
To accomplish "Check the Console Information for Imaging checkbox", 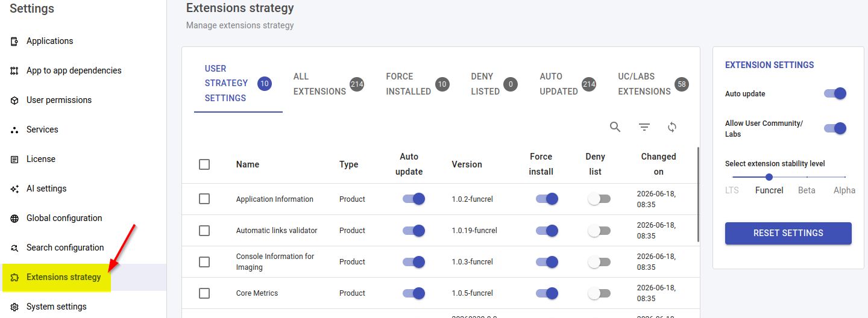I will (204, 261).
